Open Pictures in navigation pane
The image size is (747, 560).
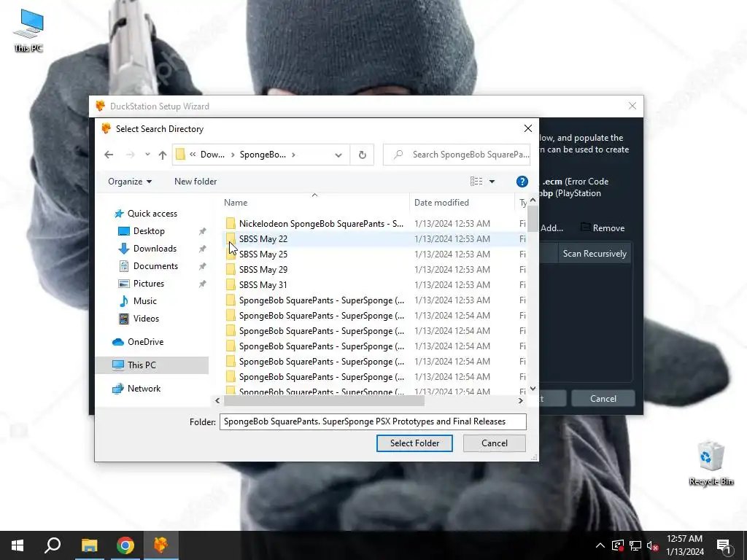click(149, 284)
